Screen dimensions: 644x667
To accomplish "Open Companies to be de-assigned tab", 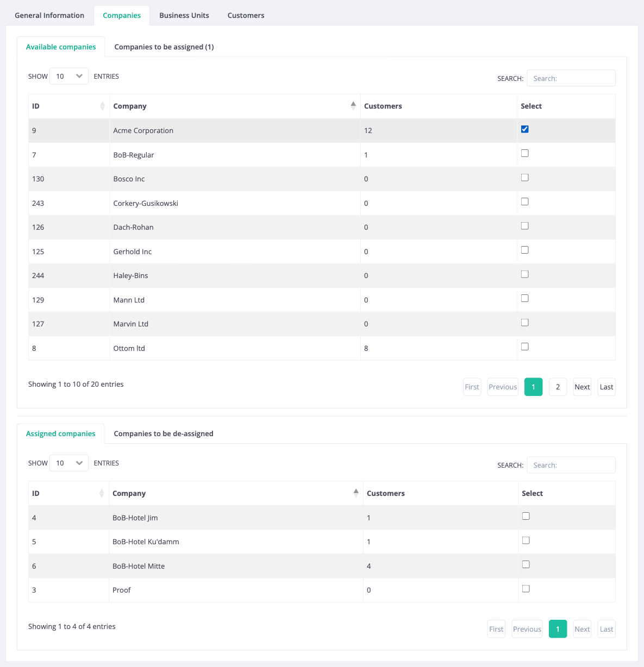I will 164,433.
